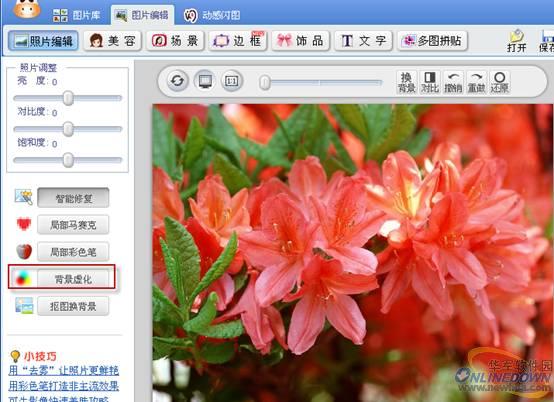Click the 局部马赛克 button

tap(73, 225)
